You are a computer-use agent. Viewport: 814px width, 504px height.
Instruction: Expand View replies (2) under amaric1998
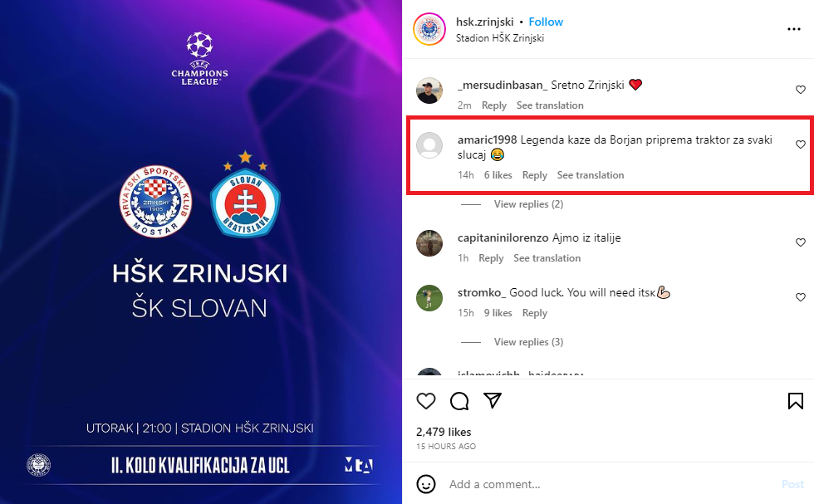coord(528,204)
